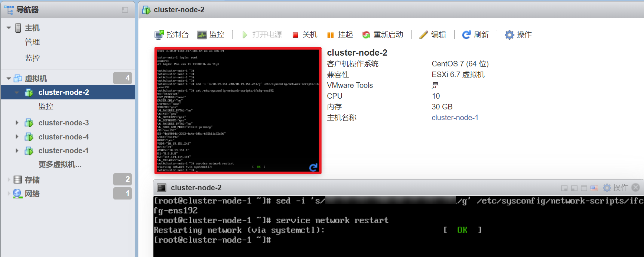Click the 虚拟机 virtual machines icon
This screenshot has height=257, width=644.
18,79
